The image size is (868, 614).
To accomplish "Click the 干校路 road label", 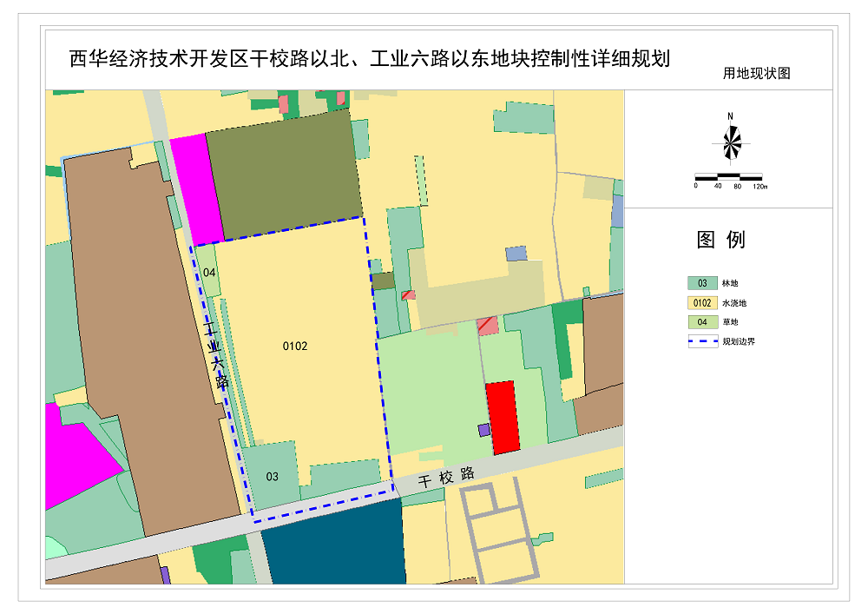I will coord(446,477).
